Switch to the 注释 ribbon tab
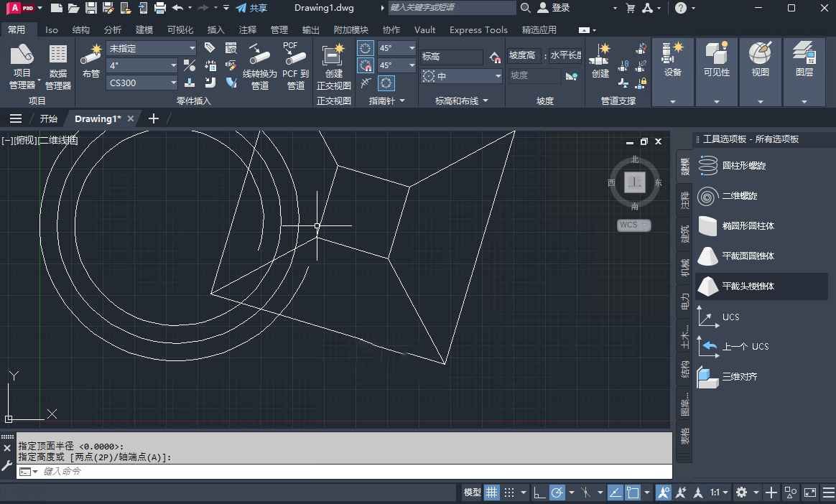This screenshot has height=504, width=836. [x=247, y=30]
